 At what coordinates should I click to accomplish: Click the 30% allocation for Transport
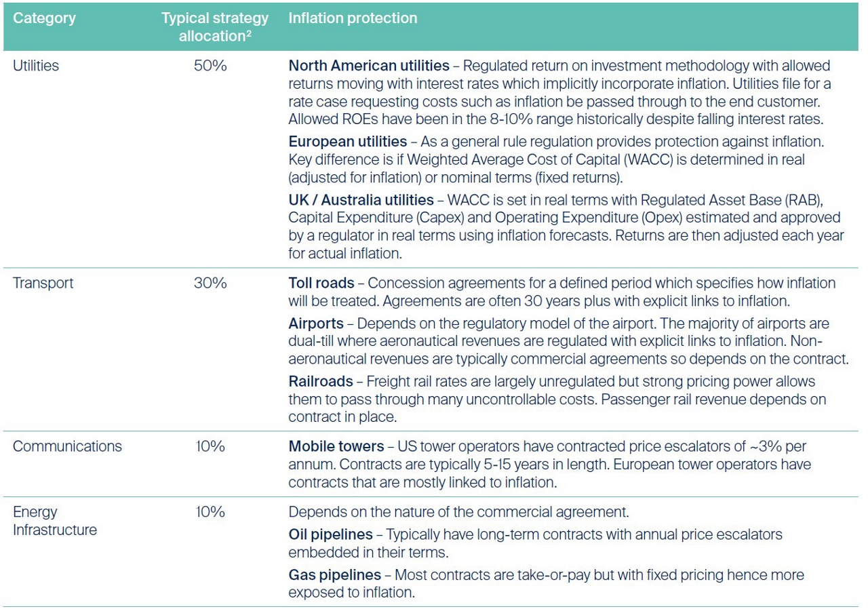point(210,283)
